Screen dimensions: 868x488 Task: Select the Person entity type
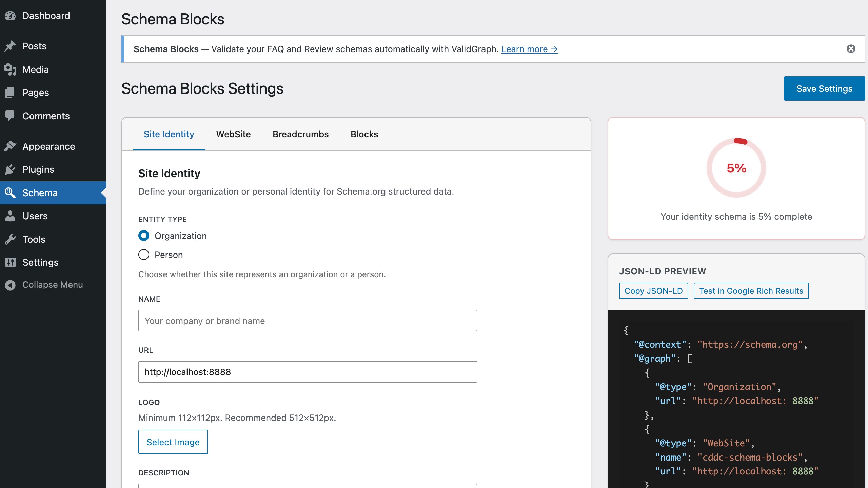[x=144, y=255]
